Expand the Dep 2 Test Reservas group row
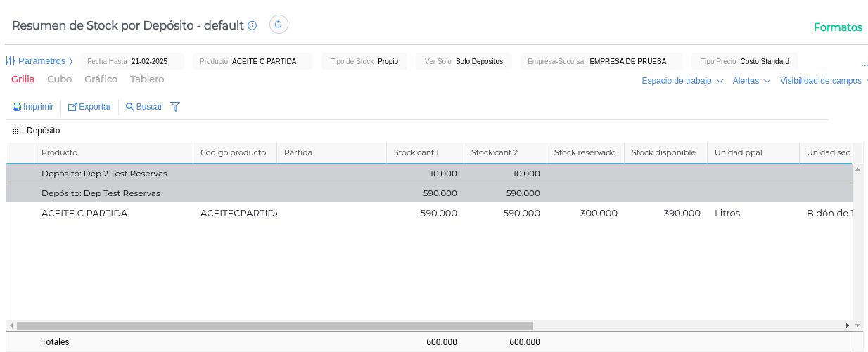This screenshot has height=352, width=868. [104, 174]
